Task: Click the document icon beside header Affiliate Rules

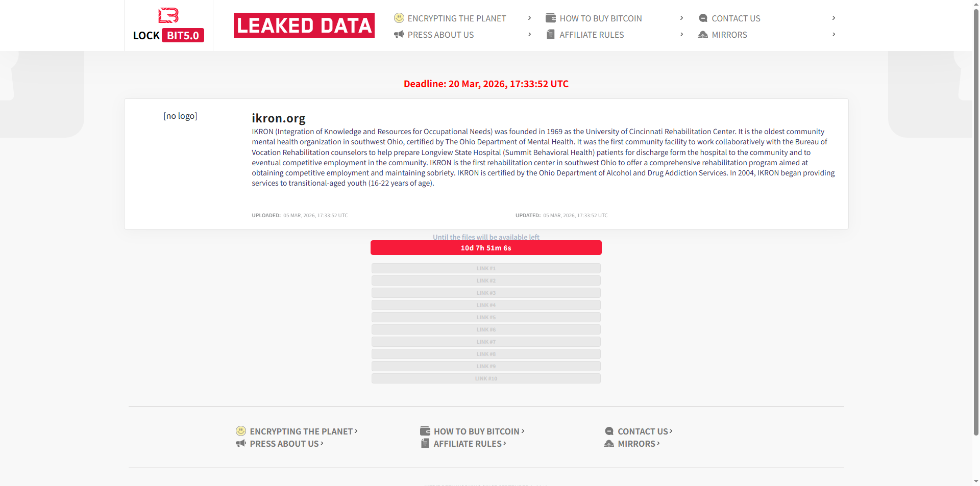Action: pyautogui.click(x=551, y=35)
